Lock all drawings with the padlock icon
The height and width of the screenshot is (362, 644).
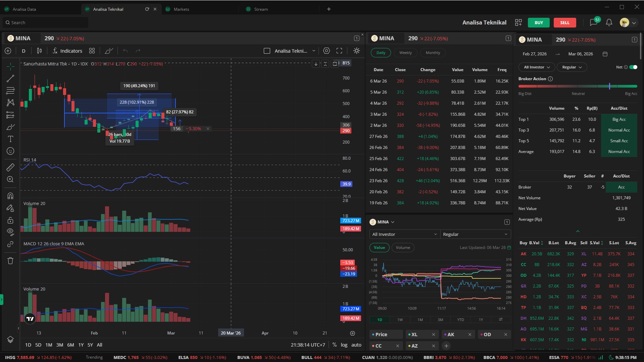(10, 220)
